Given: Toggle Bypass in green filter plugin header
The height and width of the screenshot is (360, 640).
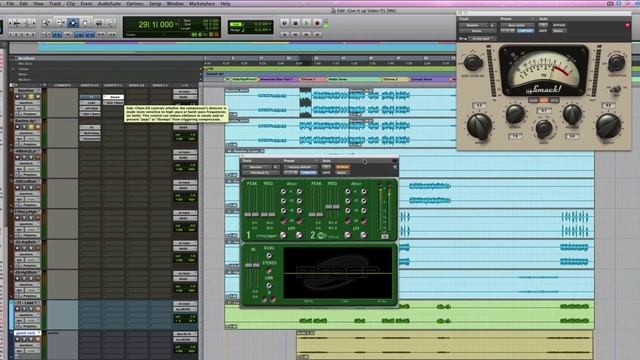Looking at the screenshot, I should 342,167.
